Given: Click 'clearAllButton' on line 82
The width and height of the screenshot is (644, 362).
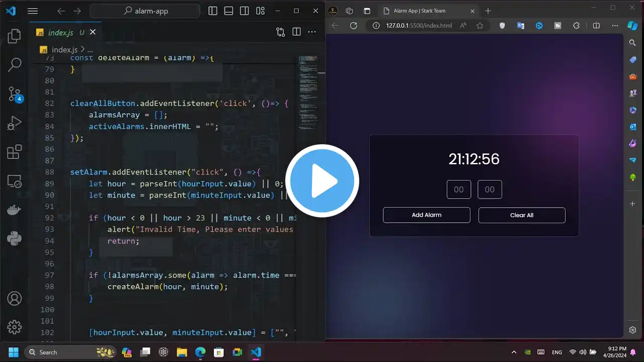Looking at the screenshot, I should (103, 104).
